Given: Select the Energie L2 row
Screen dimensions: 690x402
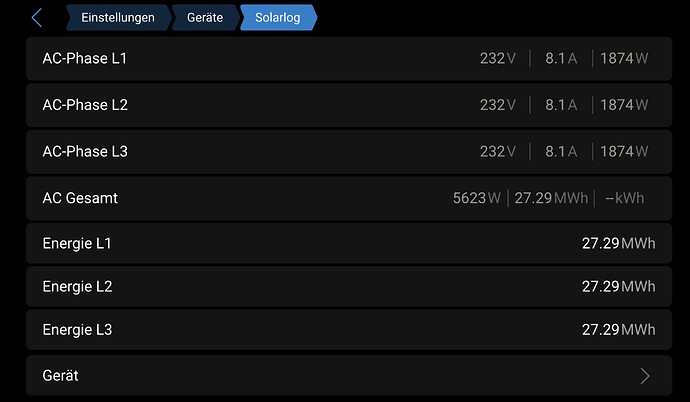Looking at the screenshot, I should point(349,286).
